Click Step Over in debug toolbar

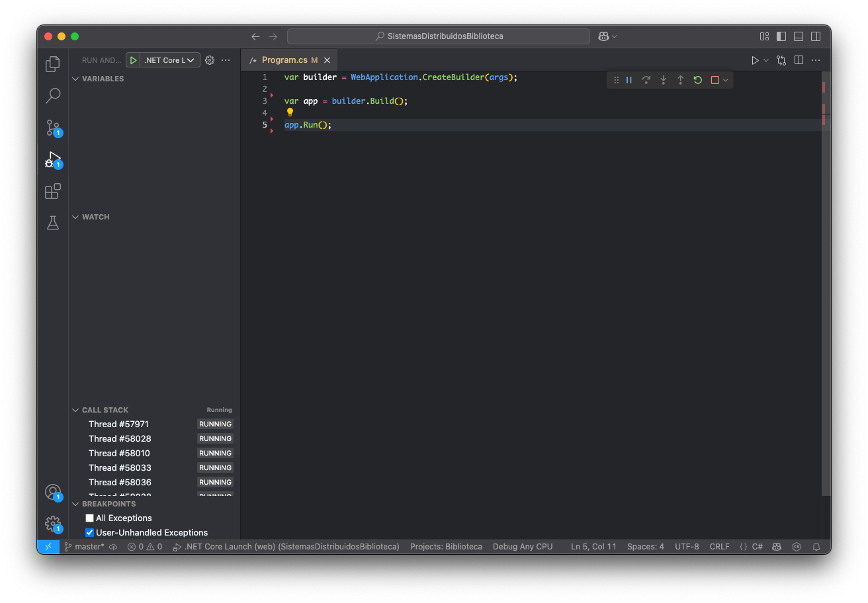pos(646,80)
